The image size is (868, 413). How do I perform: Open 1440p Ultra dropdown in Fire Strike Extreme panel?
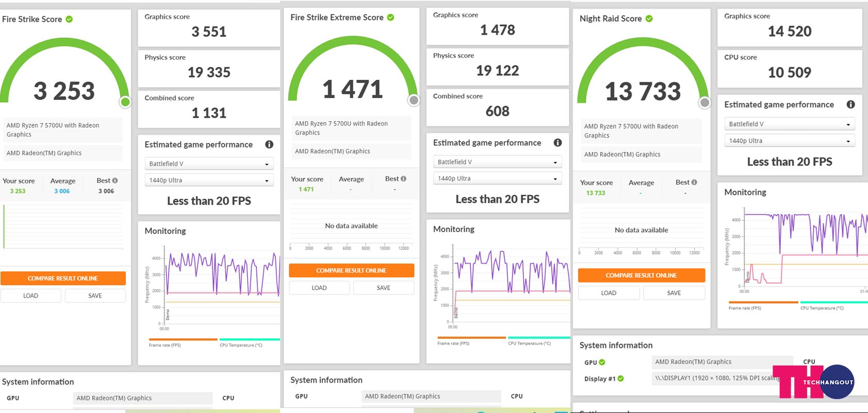point(497,178)
